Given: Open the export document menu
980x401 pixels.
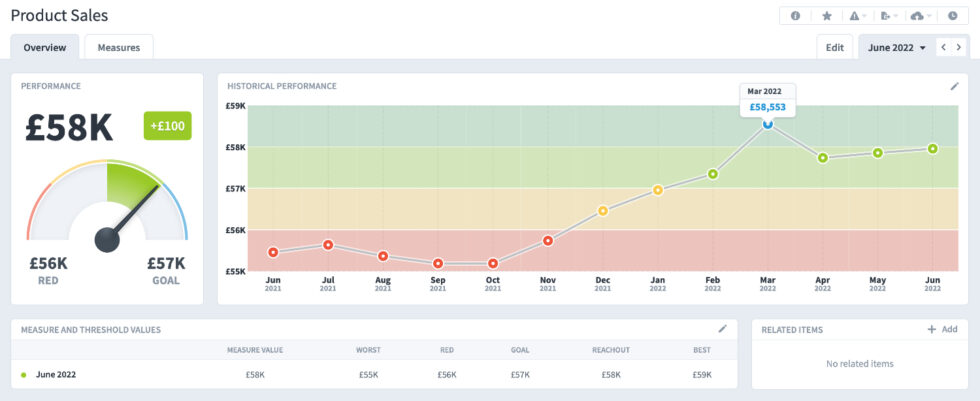Looking at the screenshot, I should [x=889, y=16].
